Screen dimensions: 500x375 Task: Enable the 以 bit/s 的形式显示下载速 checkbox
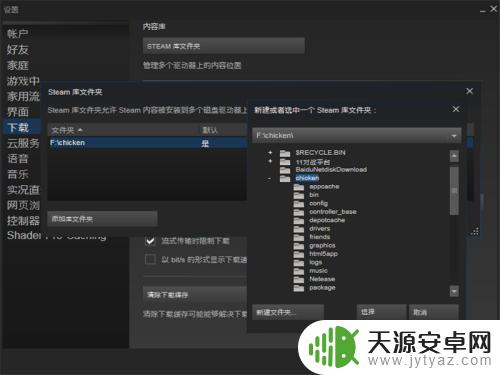point(150,259)
